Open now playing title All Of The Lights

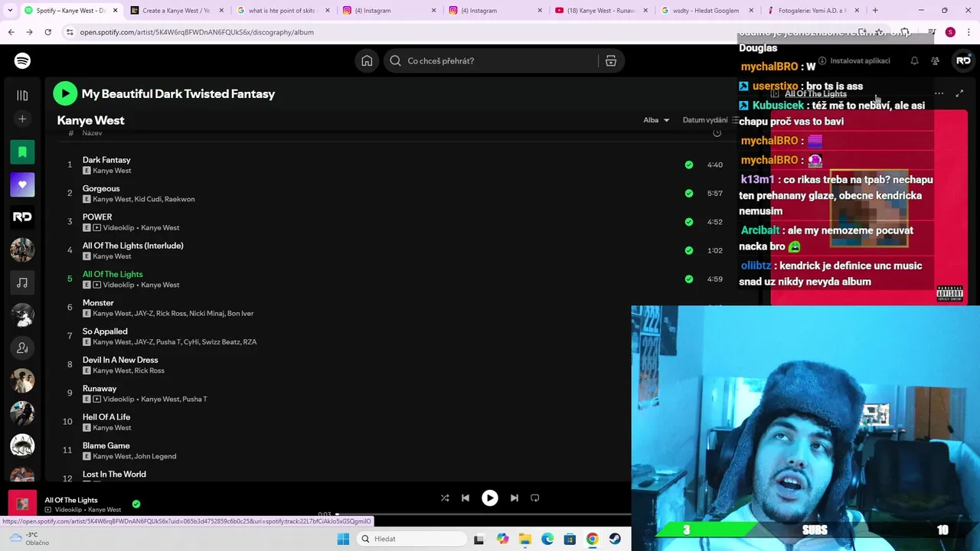pyautogui.click(x=71, y=500)
